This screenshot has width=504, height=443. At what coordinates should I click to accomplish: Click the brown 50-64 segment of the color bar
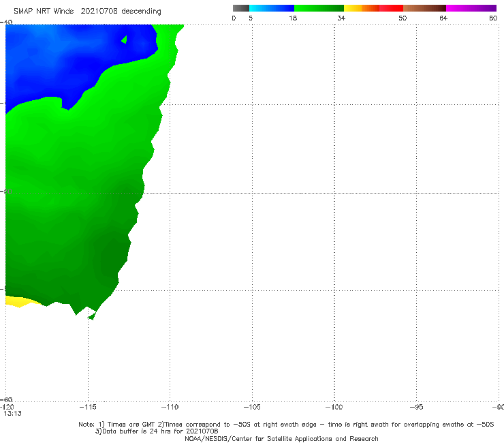(x=424, y=8)
